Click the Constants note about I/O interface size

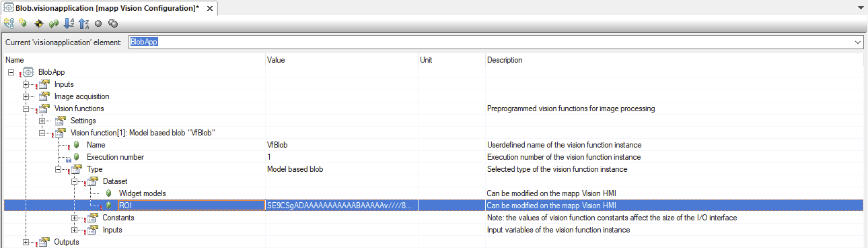612,218
